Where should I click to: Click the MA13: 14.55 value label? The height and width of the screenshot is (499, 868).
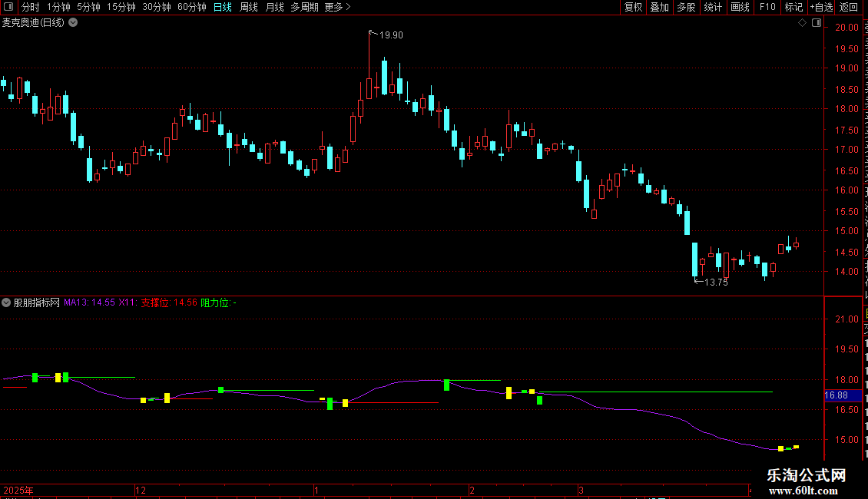click(89, 302)
